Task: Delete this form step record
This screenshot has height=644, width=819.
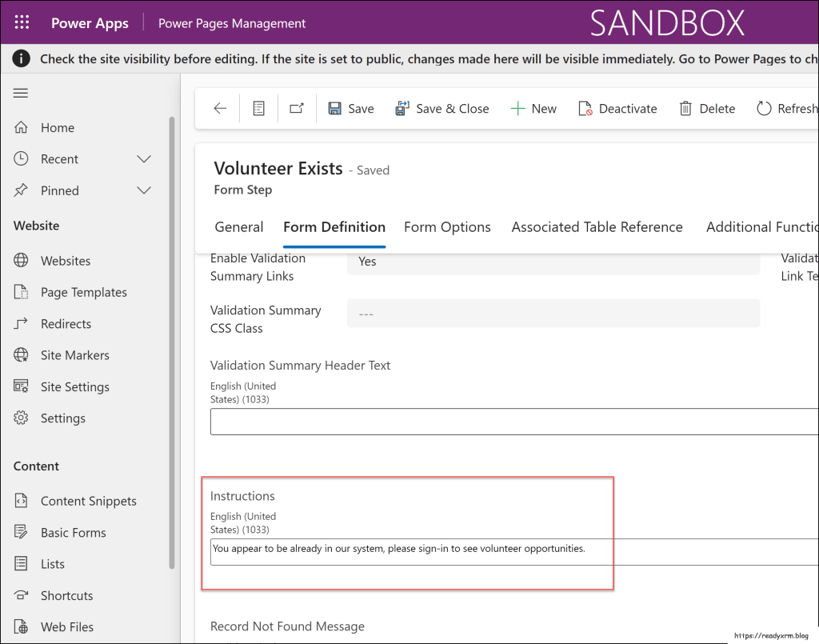Action: click(x=707, y=109)
